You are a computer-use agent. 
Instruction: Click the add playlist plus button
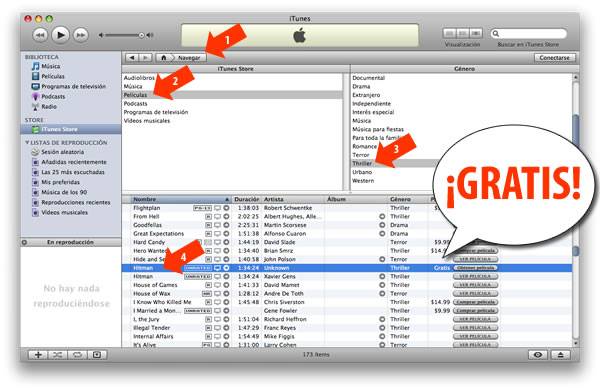point(38,355)
